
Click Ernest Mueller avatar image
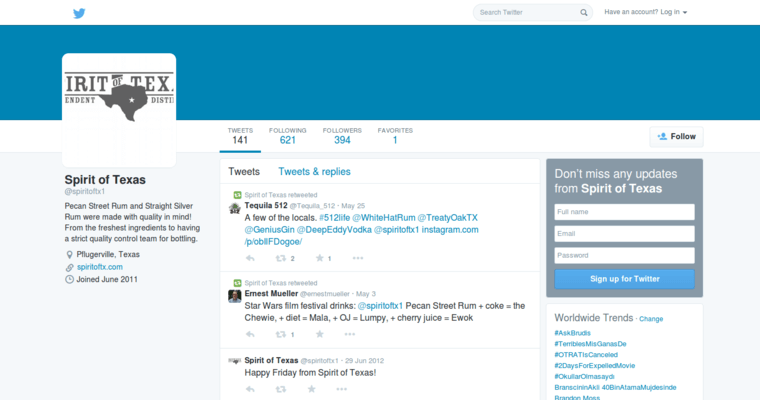pos(235,296)
